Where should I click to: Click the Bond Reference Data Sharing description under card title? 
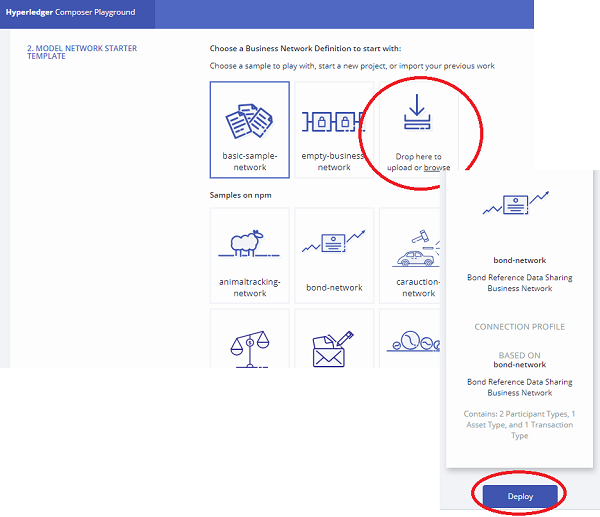tap(520, 283)
